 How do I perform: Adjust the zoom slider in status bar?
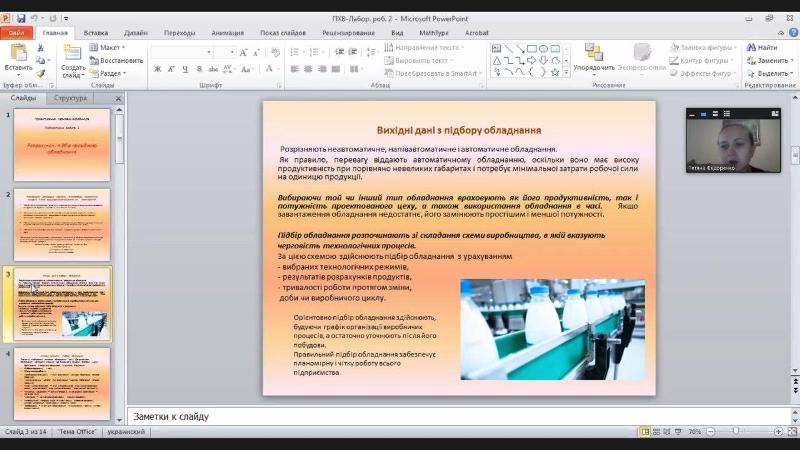click(736, 431)
